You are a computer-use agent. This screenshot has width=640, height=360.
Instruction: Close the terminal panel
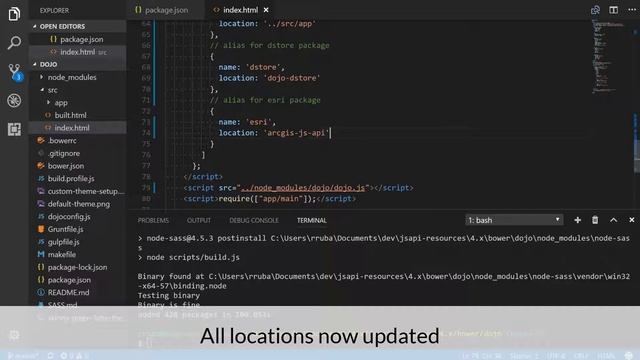click(x=631, y=220)
